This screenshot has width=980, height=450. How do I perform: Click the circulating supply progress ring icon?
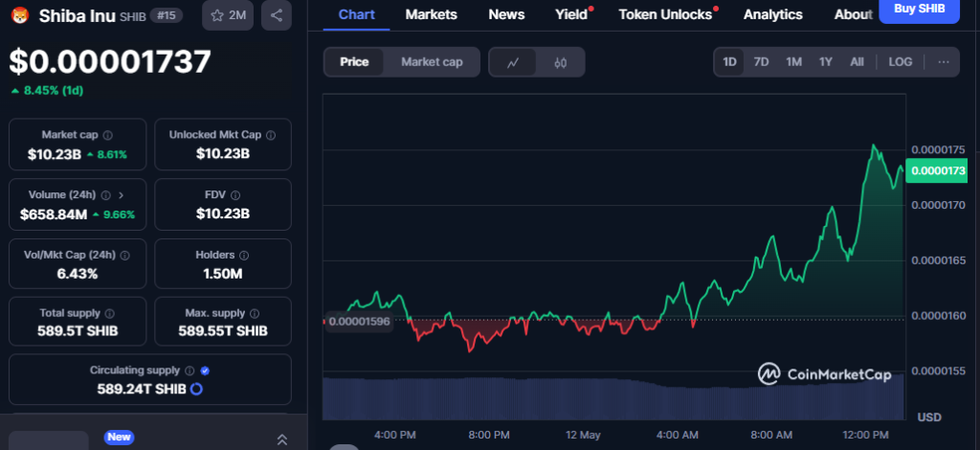coord(196,389)
